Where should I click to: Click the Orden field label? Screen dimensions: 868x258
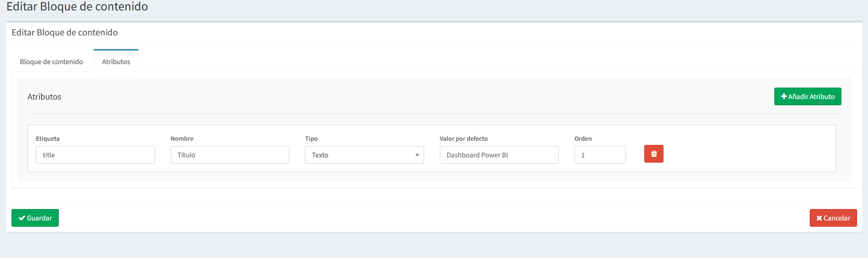[x=583, y=139]
